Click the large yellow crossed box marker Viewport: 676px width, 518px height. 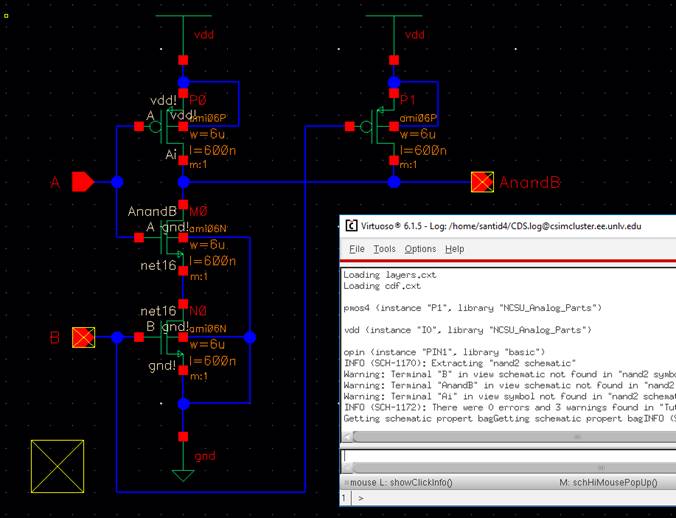pyautogui.click(x=57, y=467)
